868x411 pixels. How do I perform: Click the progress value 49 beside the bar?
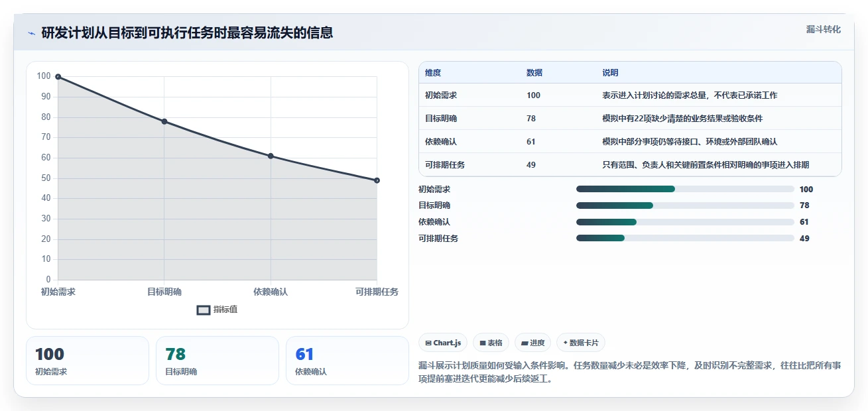(804, 239)
